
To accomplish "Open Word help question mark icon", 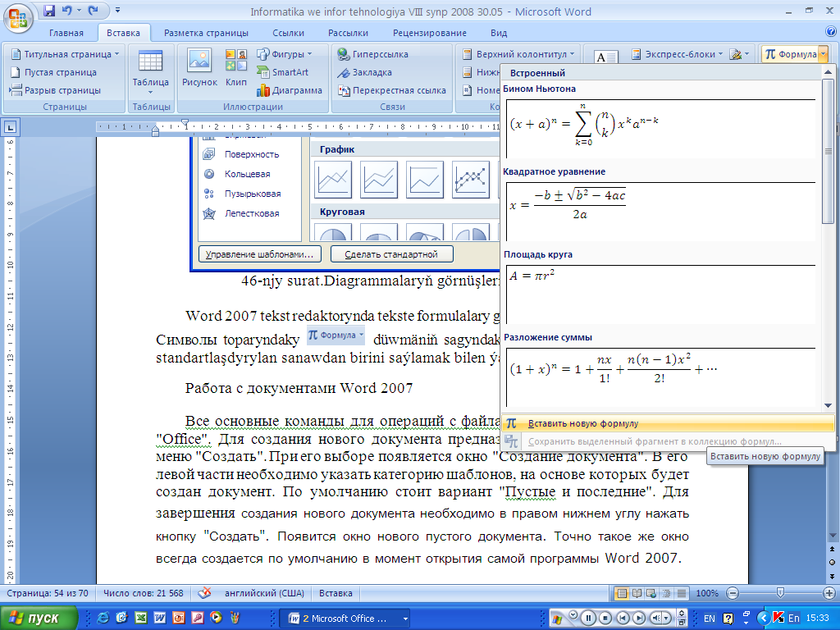I will click(x=832, y=32).
